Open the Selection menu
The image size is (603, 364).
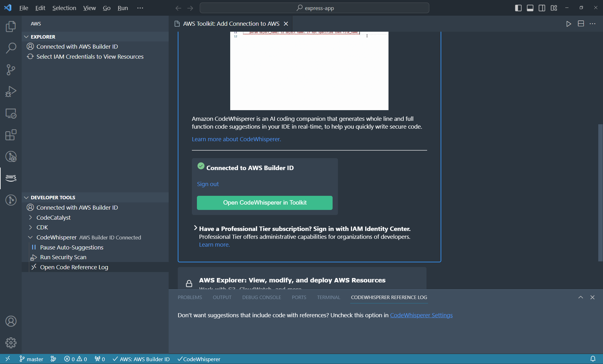(64, 8)
